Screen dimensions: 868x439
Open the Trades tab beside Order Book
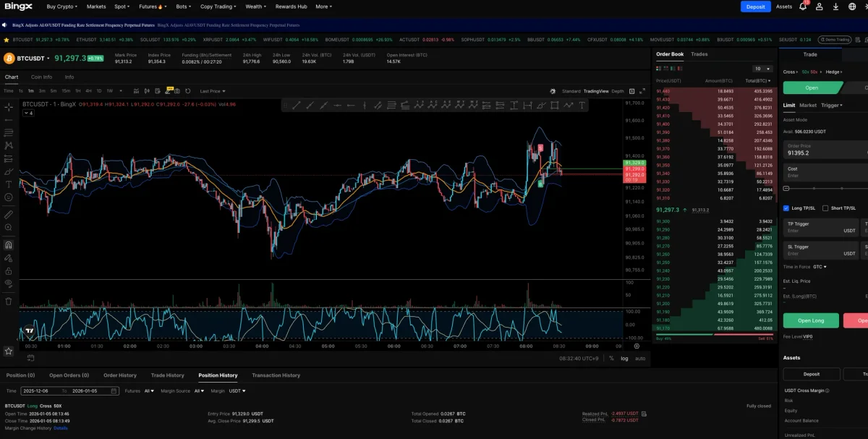[699, 54]
